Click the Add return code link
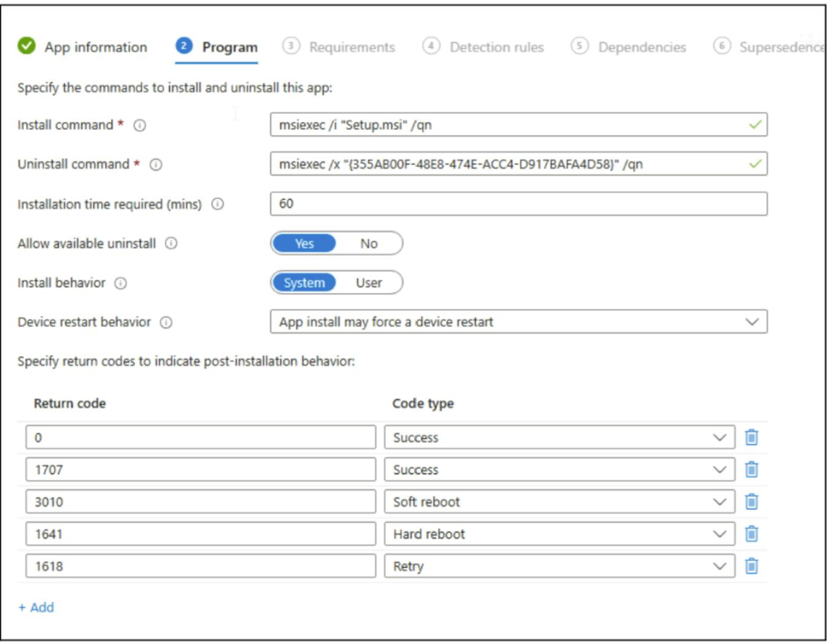Screen dimensions: 828x644 pyautogui.click(x=37, y=607)
